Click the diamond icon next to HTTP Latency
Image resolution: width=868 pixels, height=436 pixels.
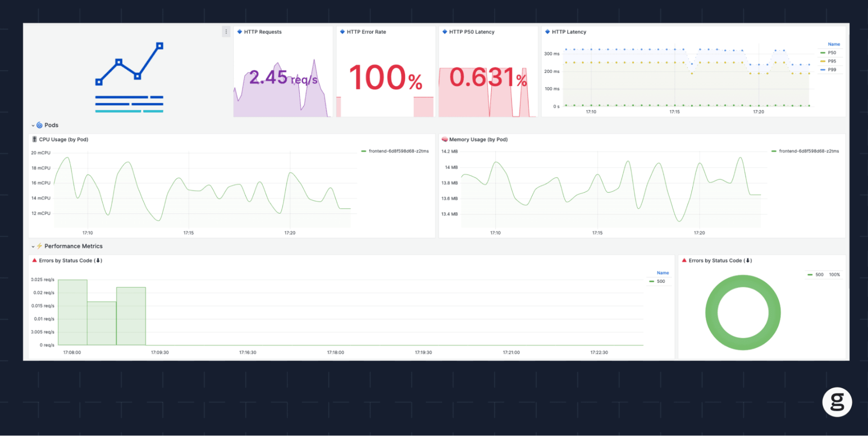547,32
